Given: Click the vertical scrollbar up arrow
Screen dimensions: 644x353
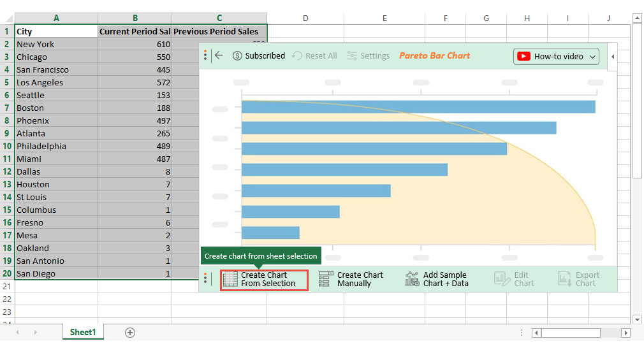Looking at the screenshot, I should (637, 18).
